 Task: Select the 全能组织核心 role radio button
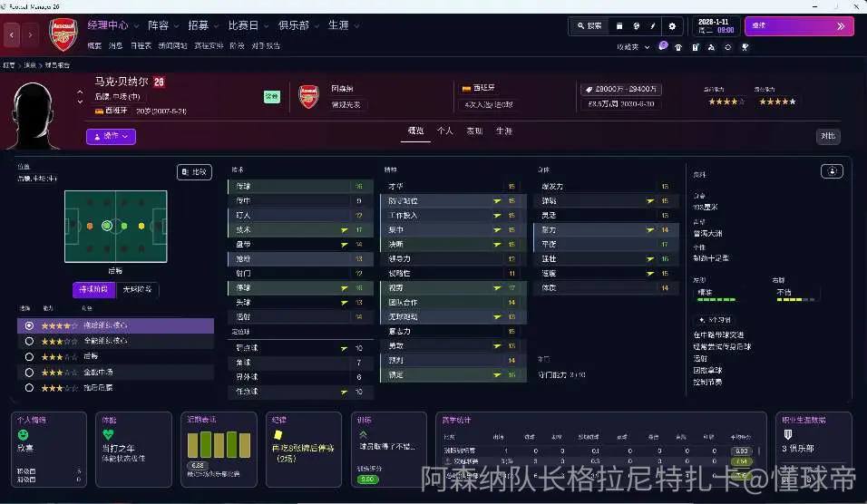click(x=29, y=341)
